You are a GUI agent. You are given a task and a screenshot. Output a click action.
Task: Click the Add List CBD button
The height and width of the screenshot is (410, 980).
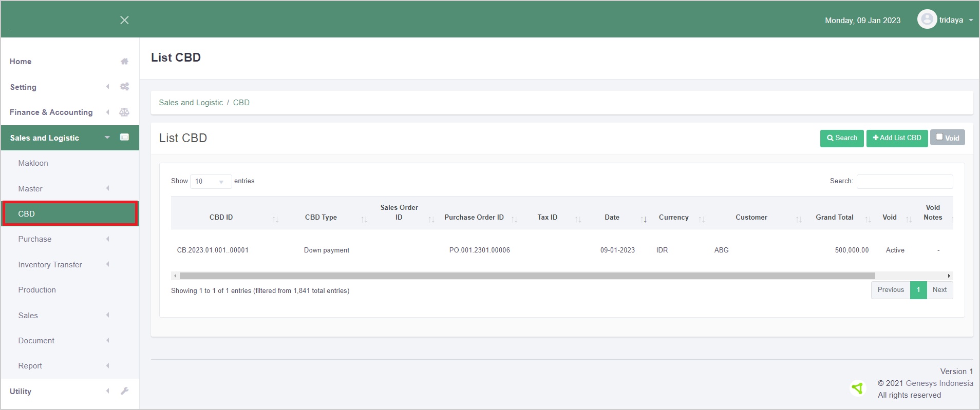pyautogui.click(x=897, y=138)
